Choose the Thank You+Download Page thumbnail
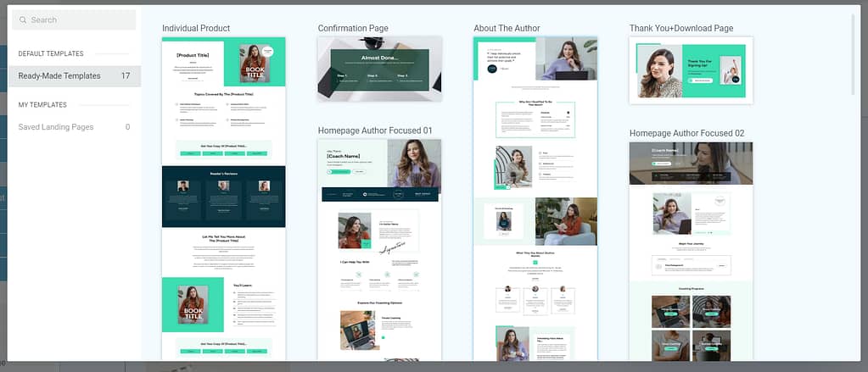Screen dimensions: 868x372 point(691,70)
